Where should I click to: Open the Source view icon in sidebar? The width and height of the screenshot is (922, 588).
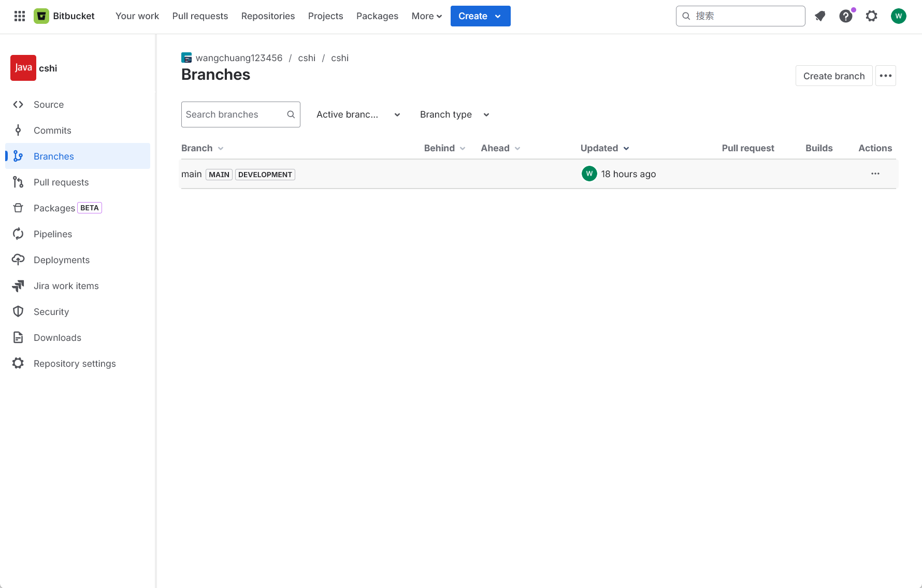pyautogui.click(x=18, y=104)
